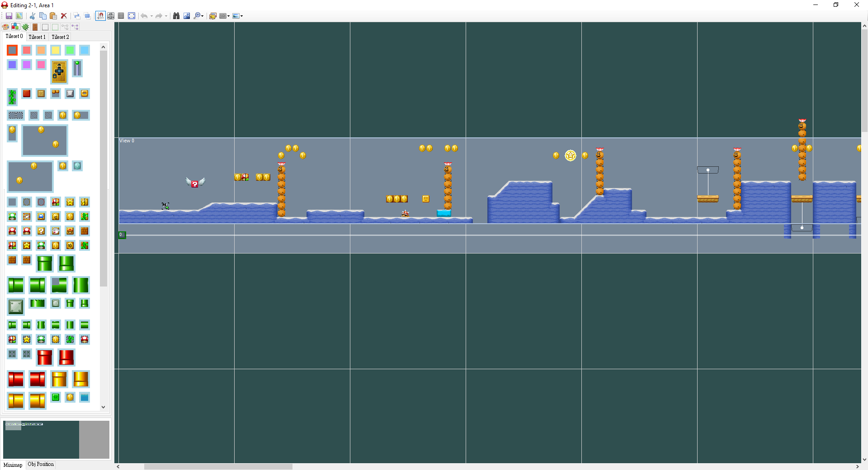This screenshot has width=868, height=470.
Task: Toggle the magnet snap-to-grid button
Action: click(100, 16)
